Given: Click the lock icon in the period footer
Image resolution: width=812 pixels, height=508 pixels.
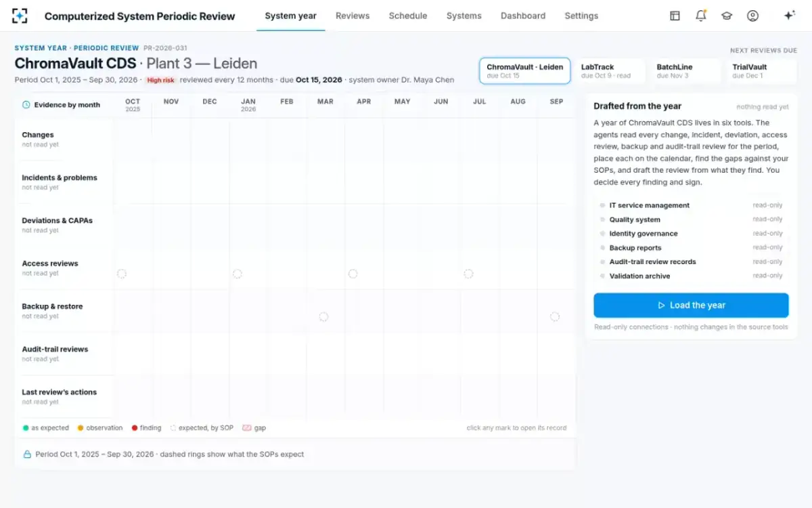Looking at the screenshot, I should [x=27, y=454].
